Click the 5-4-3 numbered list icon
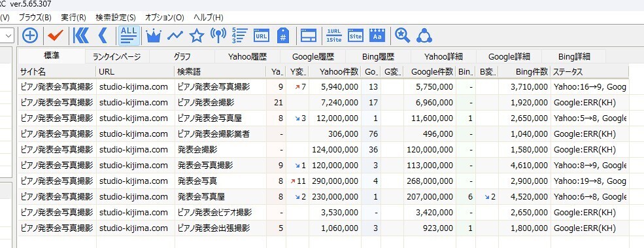Image resolution: width=644 pixels, height=248 pixels. pos(239,36)
